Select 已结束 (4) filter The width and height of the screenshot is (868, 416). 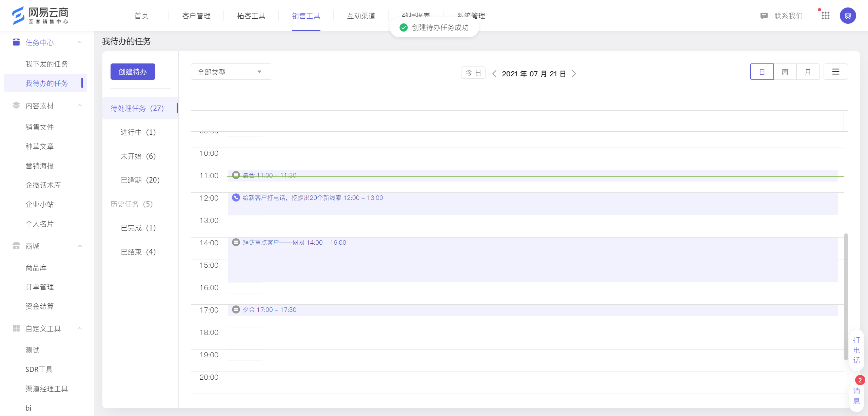point(138,252)
